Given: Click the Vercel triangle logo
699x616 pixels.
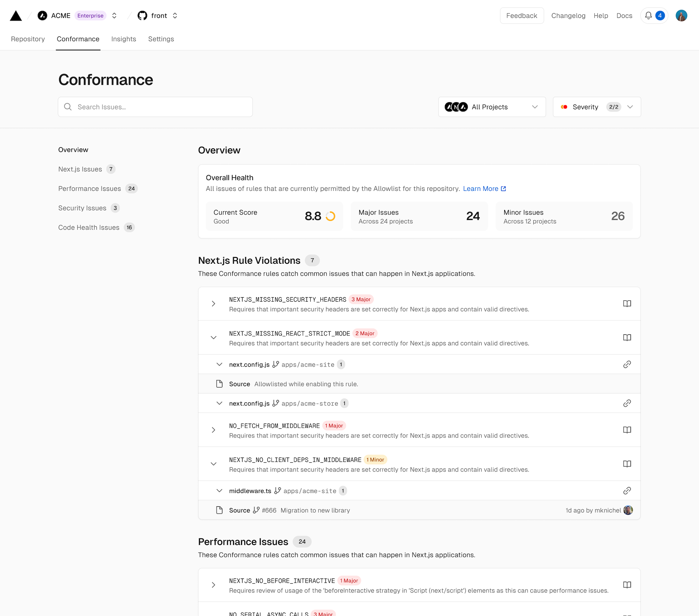Looking at the screenshot, I should [x=16, y=16].
